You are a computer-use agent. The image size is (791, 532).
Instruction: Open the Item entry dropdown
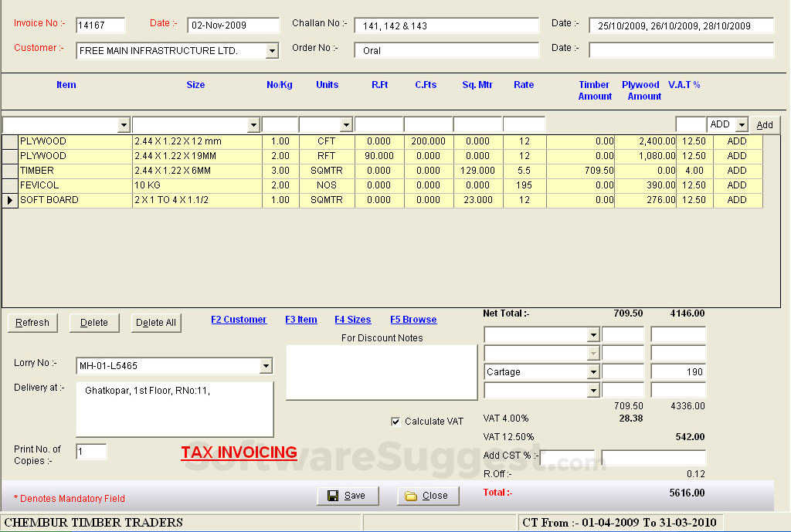[124, 125]
